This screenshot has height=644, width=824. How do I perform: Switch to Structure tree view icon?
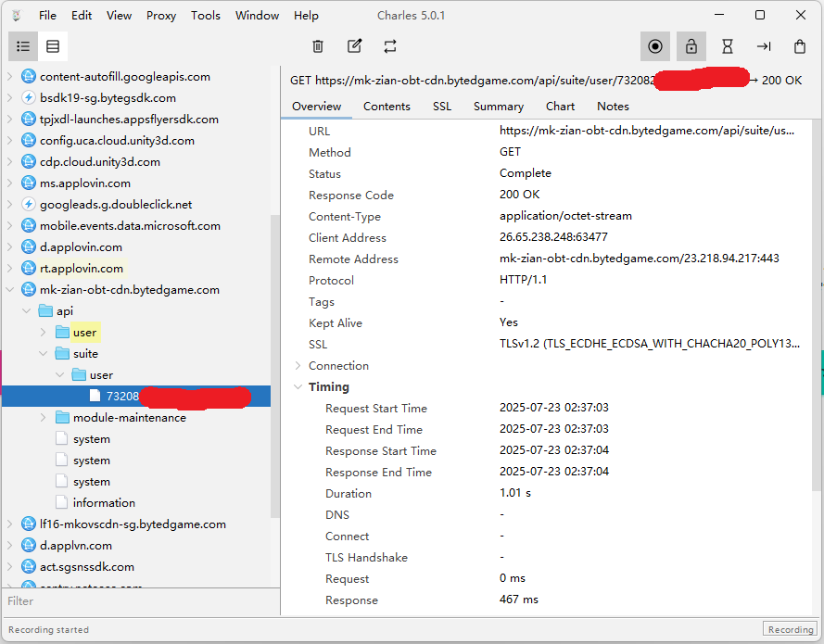click(x=23, y=46)
